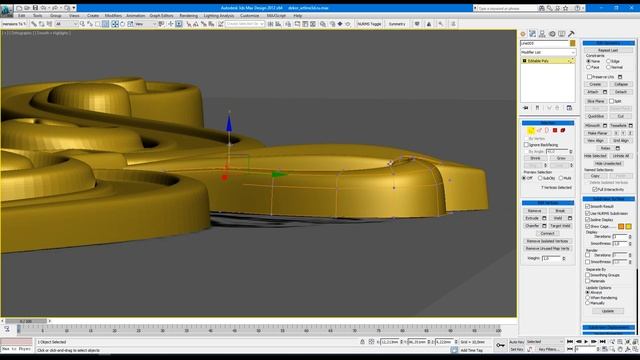Select Element sub-object level icon
The height and width of the screenshot is (360, 640).
(x=563, y=131)
